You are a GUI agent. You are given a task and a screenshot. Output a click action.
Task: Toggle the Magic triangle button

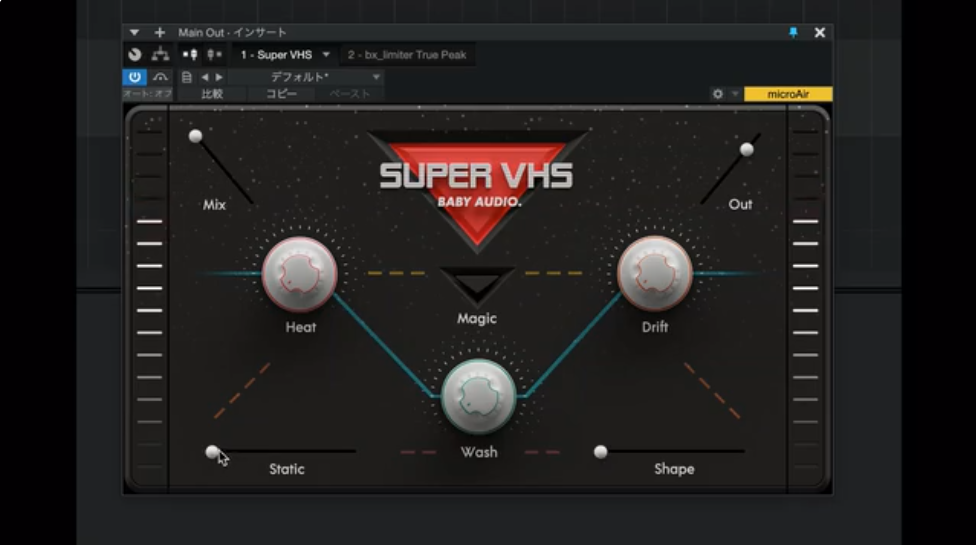[477, 286]
